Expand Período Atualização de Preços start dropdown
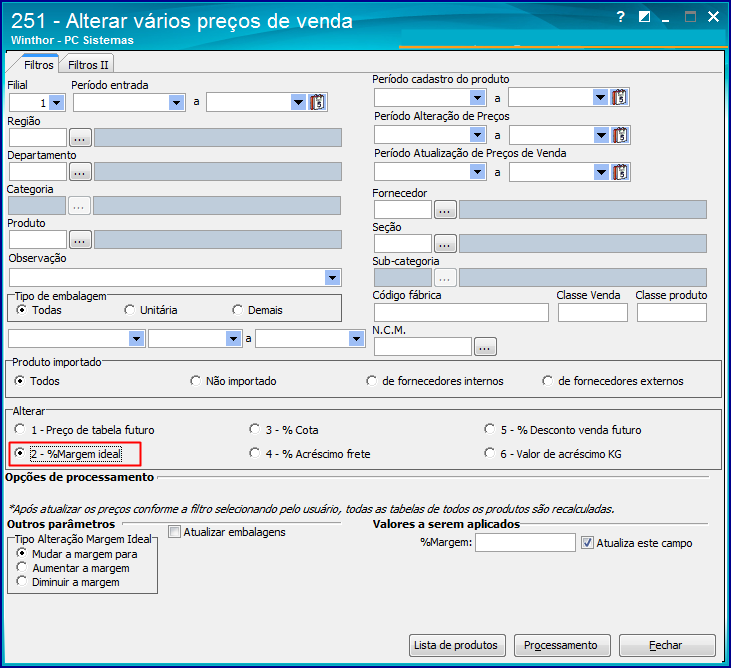Viewport: 731px width, 668px height. (477, 172)
